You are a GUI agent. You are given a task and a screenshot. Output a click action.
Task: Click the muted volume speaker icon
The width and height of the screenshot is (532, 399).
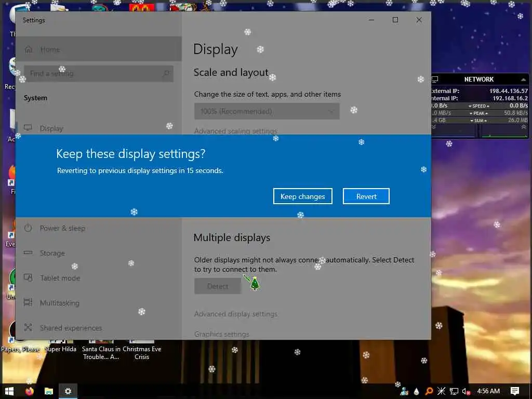[466, 391]
